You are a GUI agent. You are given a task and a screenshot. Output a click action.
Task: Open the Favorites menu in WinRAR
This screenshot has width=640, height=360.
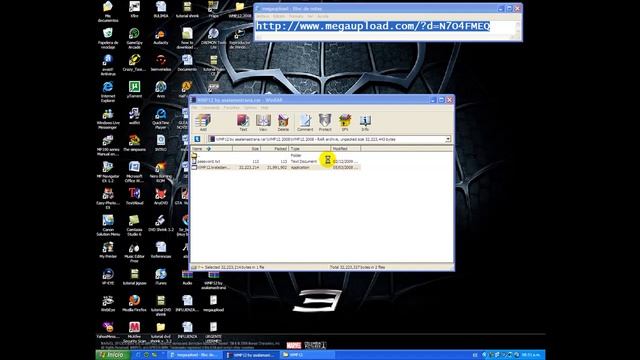coord(231,108)
